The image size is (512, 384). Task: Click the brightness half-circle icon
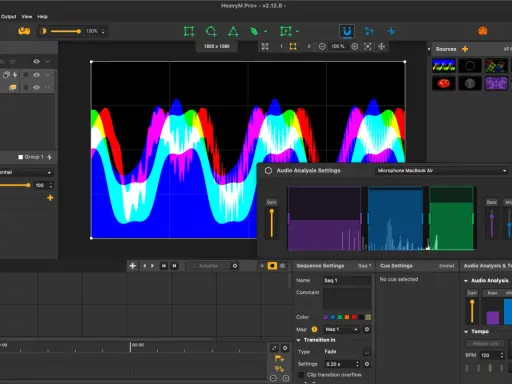(x=43, y=31)
